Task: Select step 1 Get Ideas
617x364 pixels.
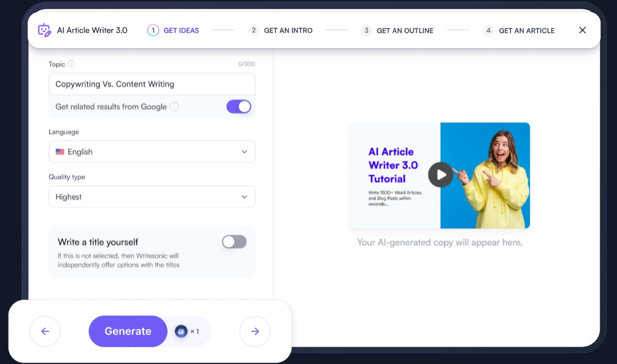Action: (173, 30)
